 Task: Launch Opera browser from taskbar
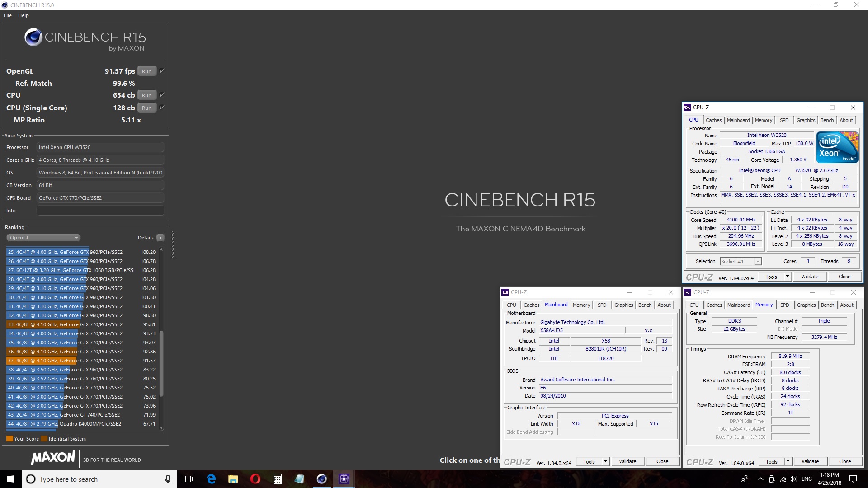[x=255, y=479]
